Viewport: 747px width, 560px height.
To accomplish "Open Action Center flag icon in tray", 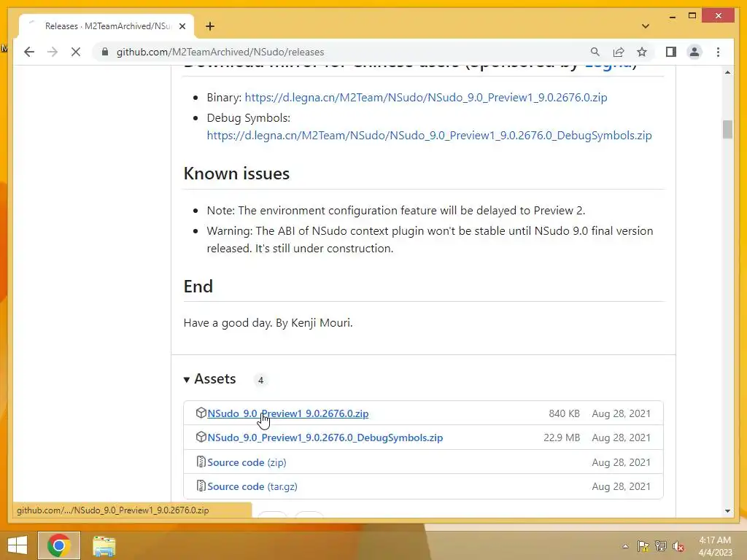I will click(x=643, y=546).
